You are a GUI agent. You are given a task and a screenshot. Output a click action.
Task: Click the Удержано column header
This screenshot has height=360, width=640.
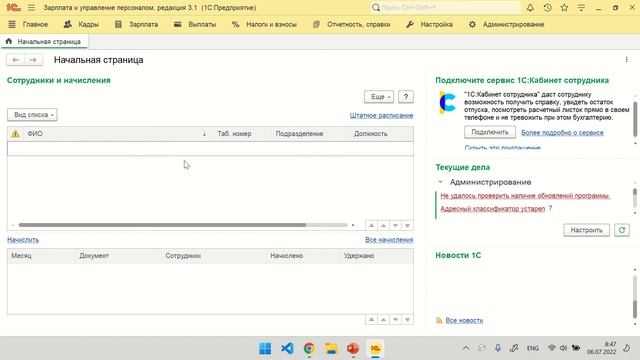[x=359, y=256]
